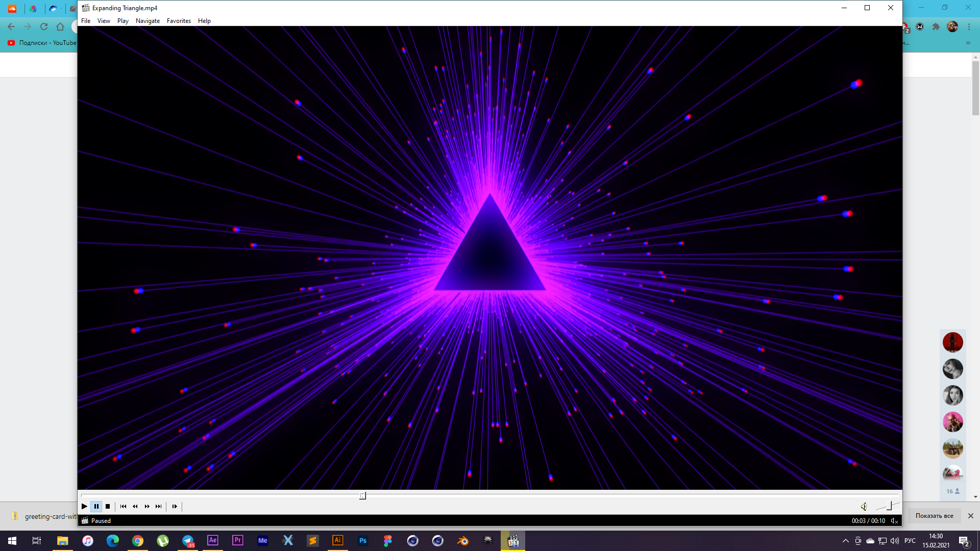Open the OneDrive tray icon
Image resolution: width=980 pixels, height=551 pixels.
click(x=870, y=541)
